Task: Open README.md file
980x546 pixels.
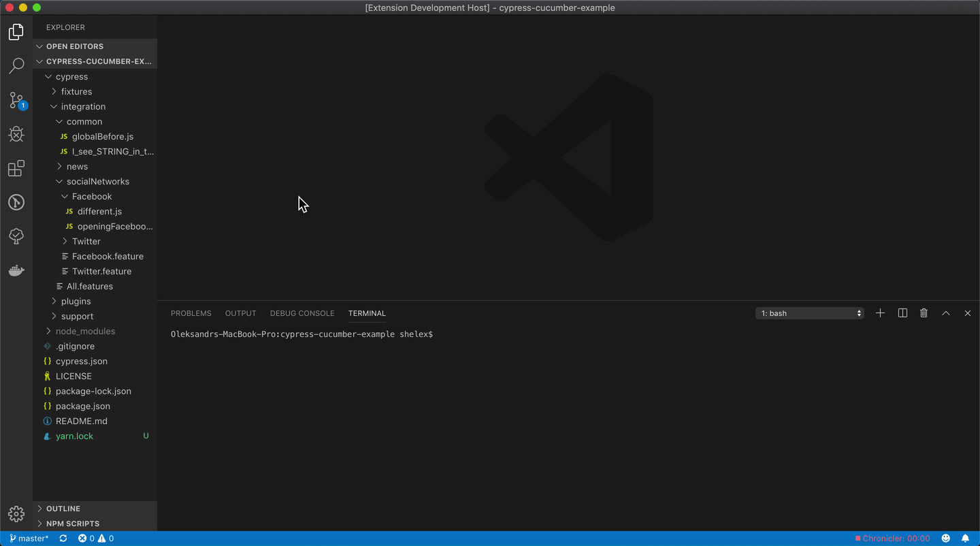Action: coord(95,421)
